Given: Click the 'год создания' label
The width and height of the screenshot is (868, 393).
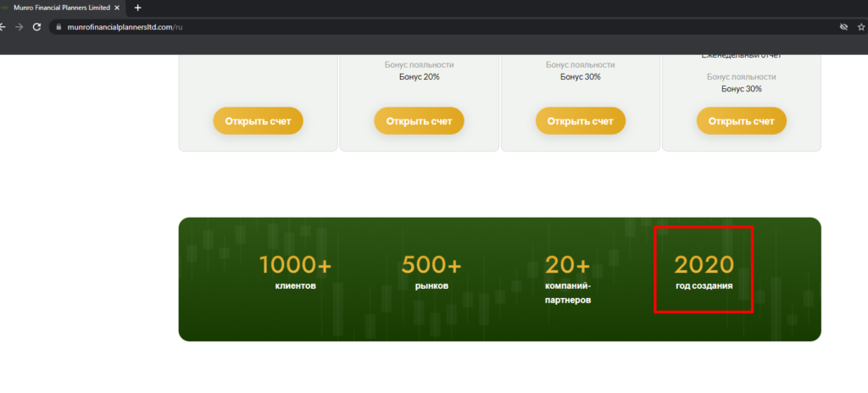Looking at the screenshot, I should coord(704,286).
